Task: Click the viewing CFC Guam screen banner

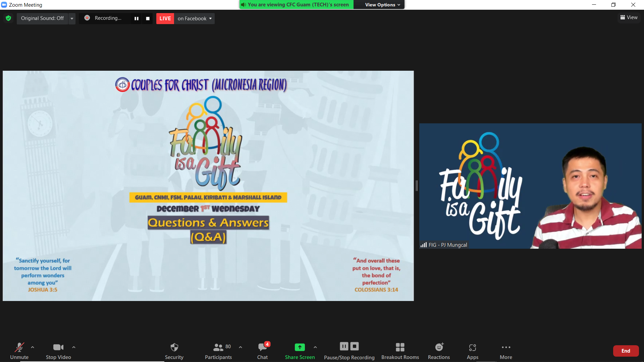Action: click(x=297, y=5)
